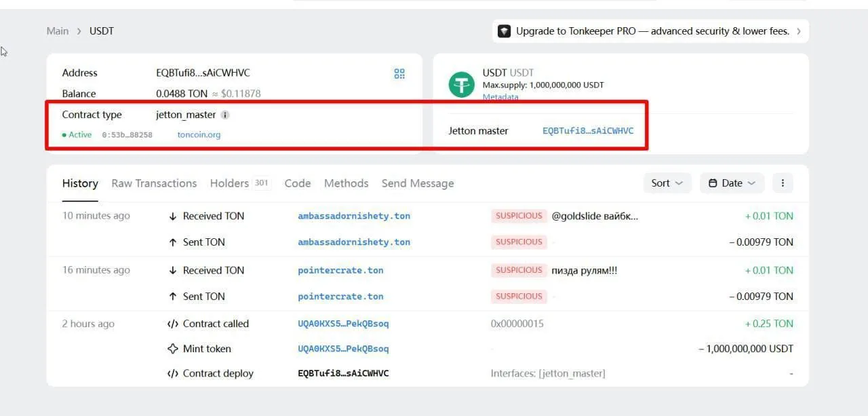This screenshot has width=868, height=416.
Task: Click down arrow of pointercrate Received TON
Action: click(172, 270)
